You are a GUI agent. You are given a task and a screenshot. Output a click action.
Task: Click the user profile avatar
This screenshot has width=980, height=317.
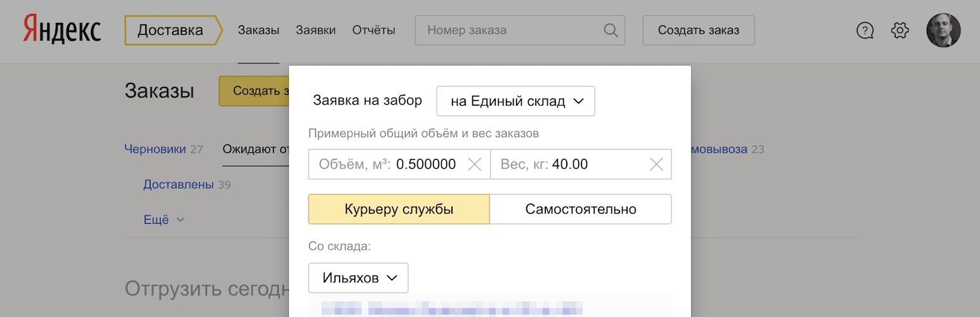click(943, 30)
